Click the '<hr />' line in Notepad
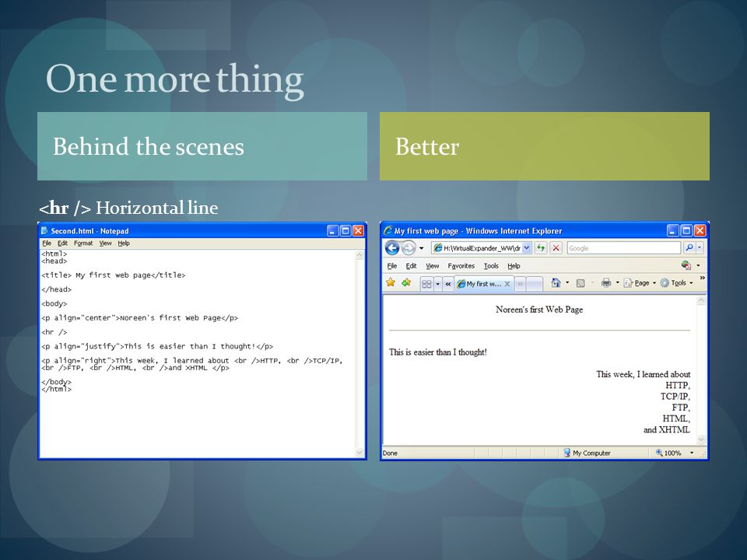 pyautogui.click(x=54, y=332)
